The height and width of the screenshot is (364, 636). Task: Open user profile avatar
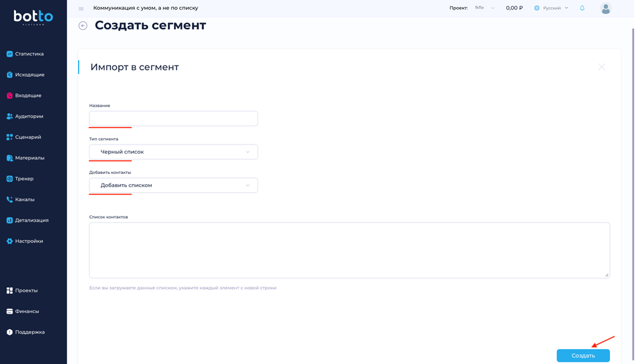tap(605, 8)
